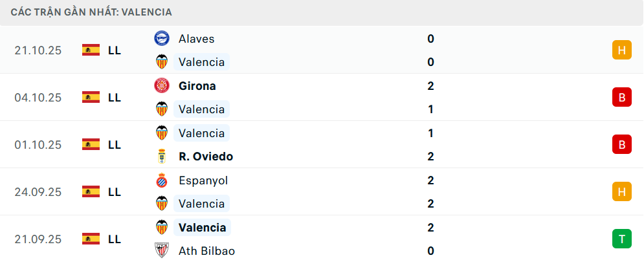
Task: Click Spain flag in the 24.09.25 row
Action: (91, 191)
